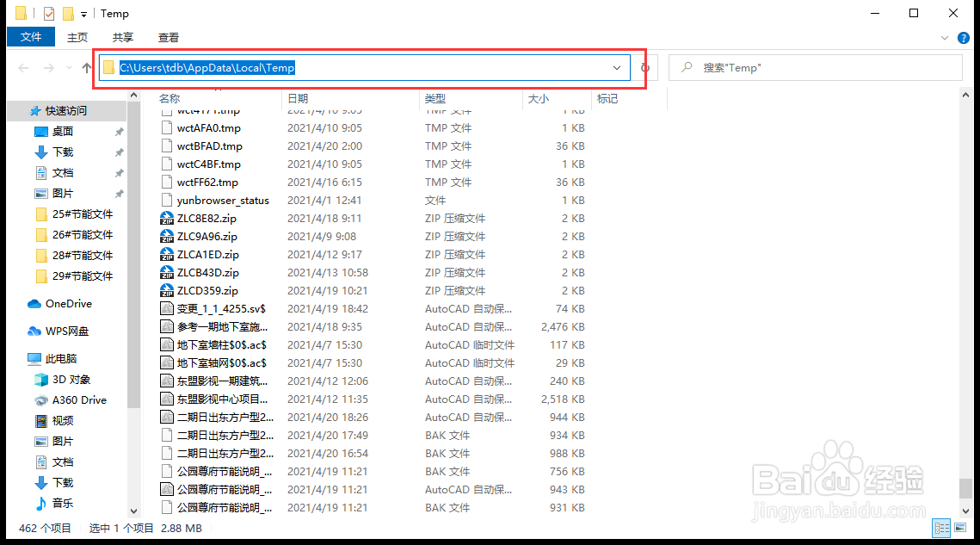This screenshot has height=545, width=980.
Task: Select file wctAFA0.tmp
Action: point(209,128)
